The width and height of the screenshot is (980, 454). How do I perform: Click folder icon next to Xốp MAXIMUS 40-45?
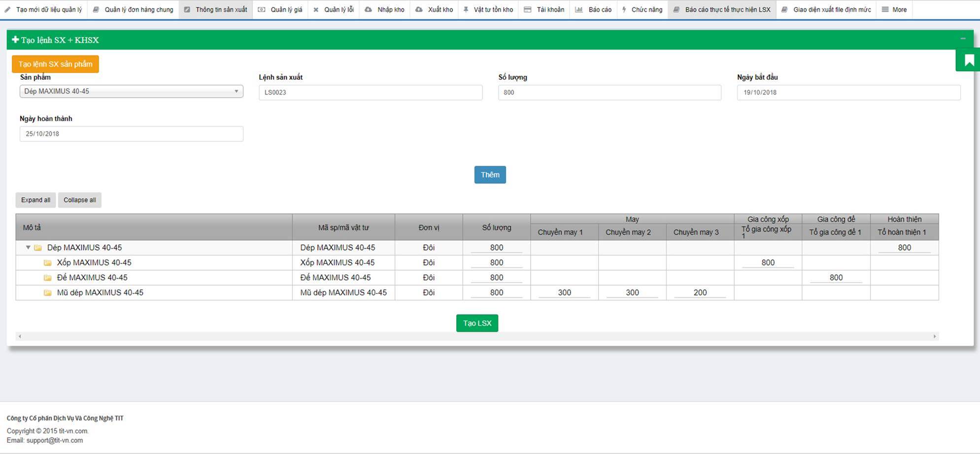48,263
